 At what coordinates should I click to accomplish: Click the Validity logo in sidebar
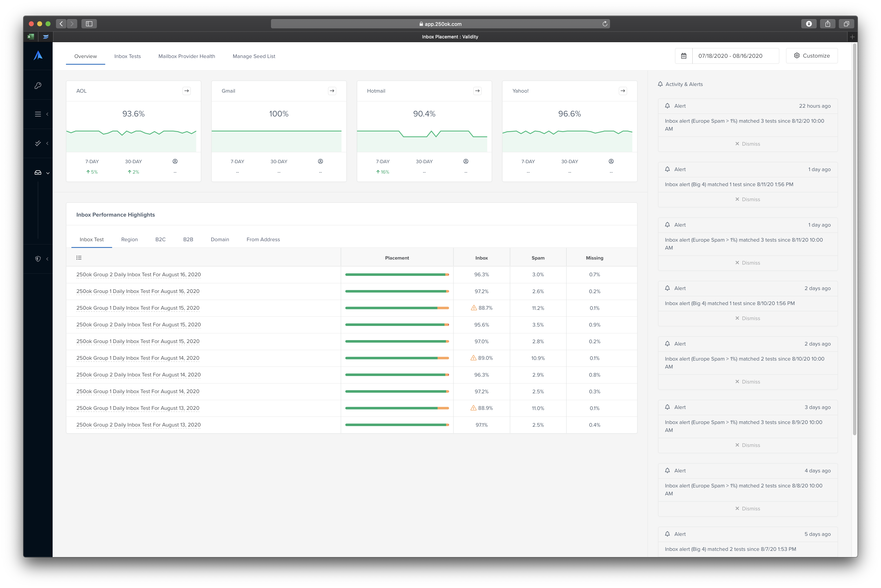(x=38, y=56)
